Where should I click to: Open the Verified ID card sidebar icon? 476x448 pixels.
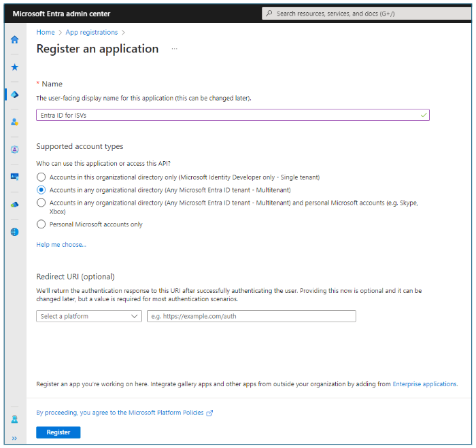[x=14, y=177]
